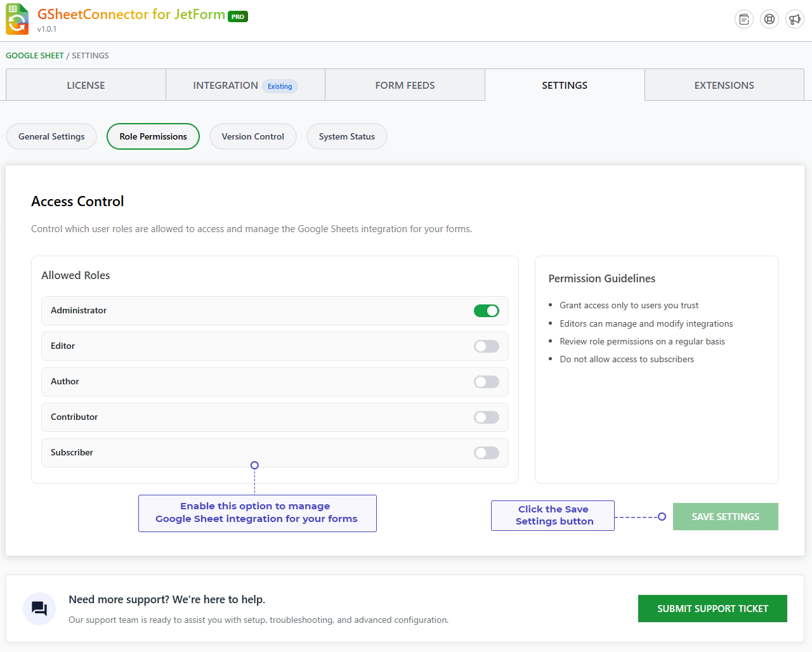
Task: Click the Contributor role label
Action: (x=74, y=417)
